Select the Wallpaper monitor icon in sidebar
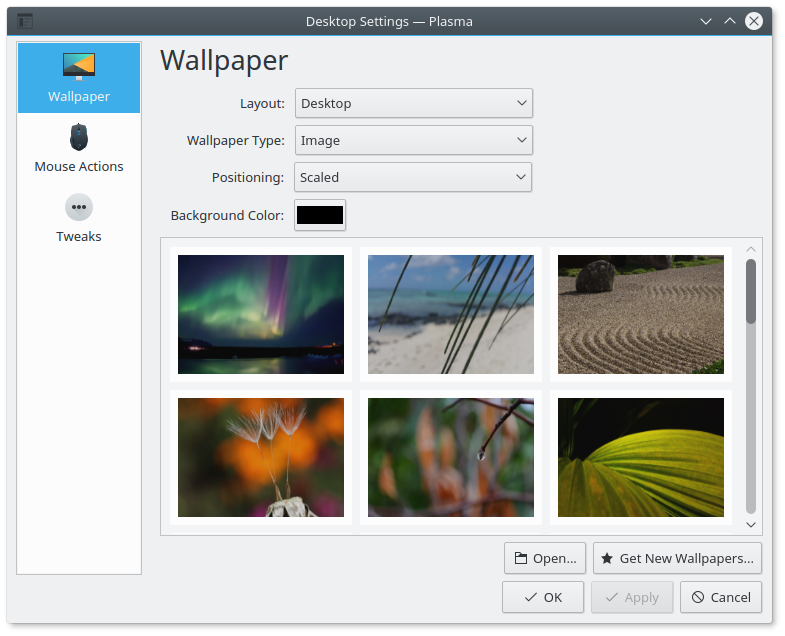Image resolution: width=785 pixels, height=636 pixels. (x=79, y=66)
